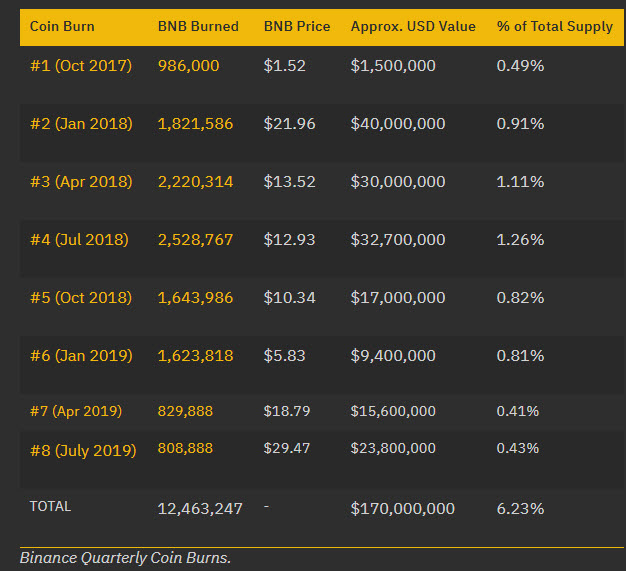Click the $13.52 BNB price cell

[x=289, y=182]
